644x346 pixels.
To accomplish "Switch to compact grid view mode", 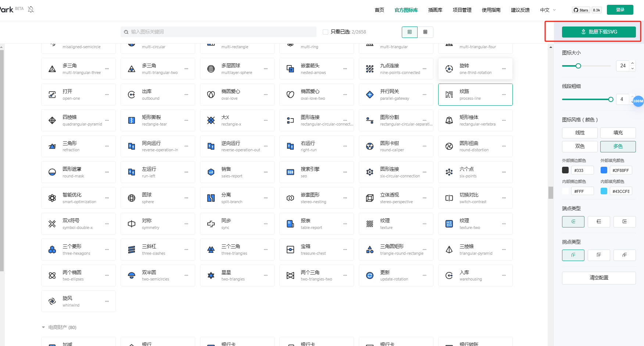I will pos(425,32).
